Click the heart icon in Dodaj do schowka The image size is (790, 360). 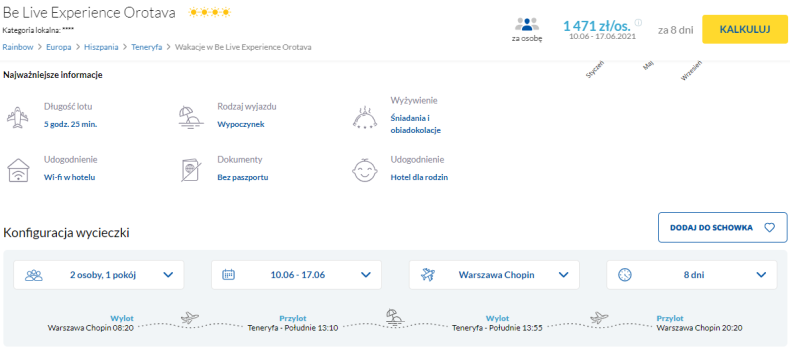(769, 228)
